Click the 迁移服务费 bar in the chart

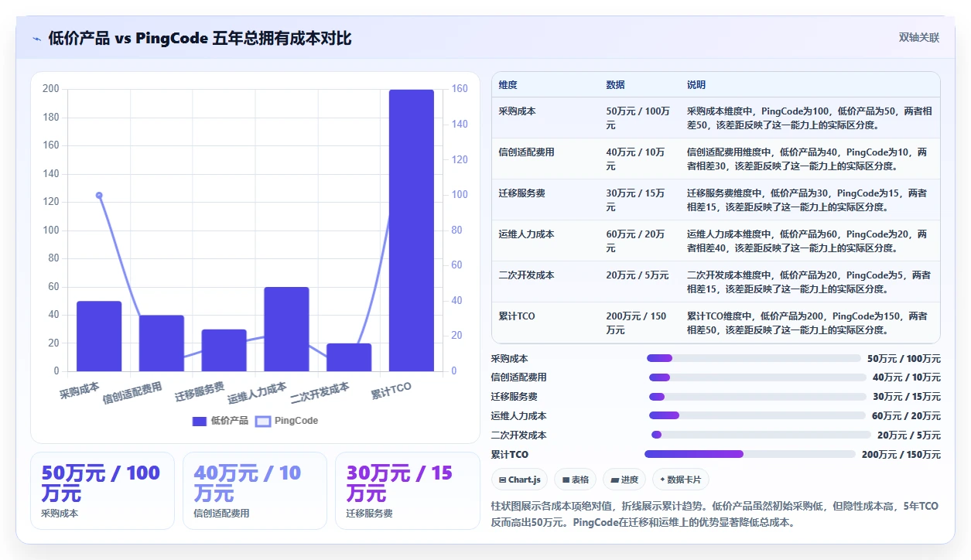[x=224, y=350]
